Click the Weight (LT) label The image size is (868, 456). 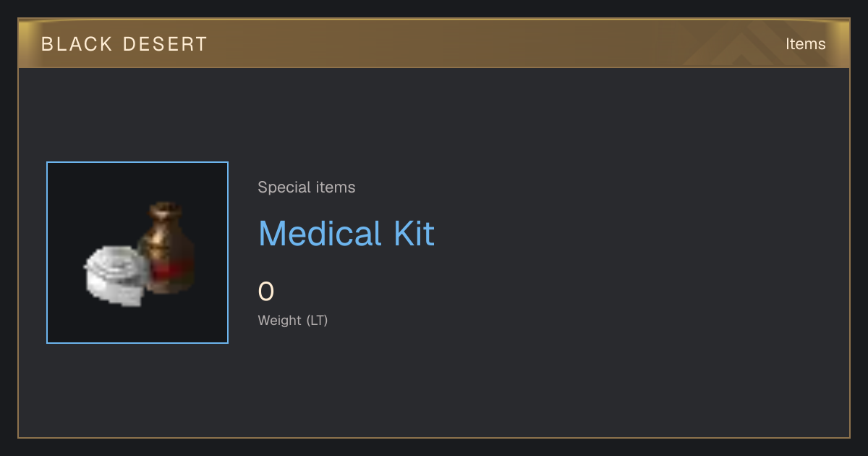coord(293,320)
